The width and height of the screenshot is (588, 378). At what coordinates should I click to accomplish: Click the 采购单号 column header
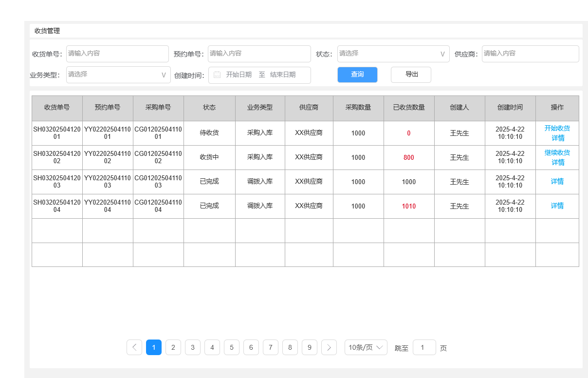(x=158, y=108)
